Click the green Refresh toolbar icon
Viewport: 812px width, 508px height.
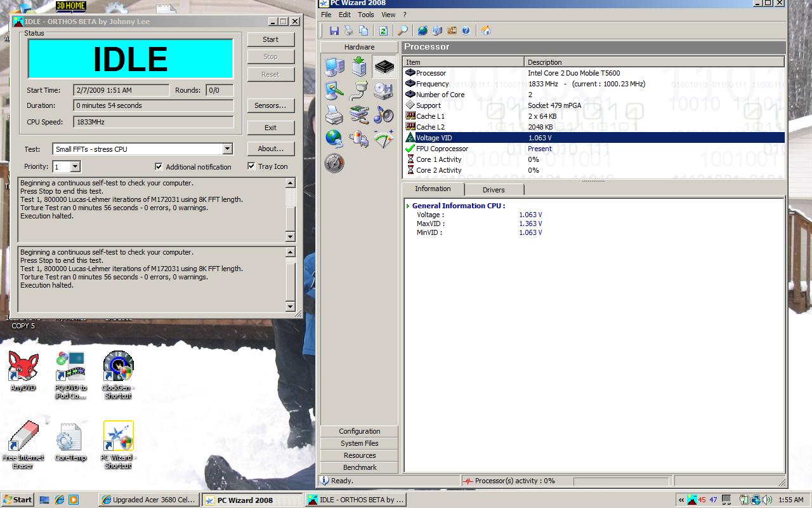(383, 30)
